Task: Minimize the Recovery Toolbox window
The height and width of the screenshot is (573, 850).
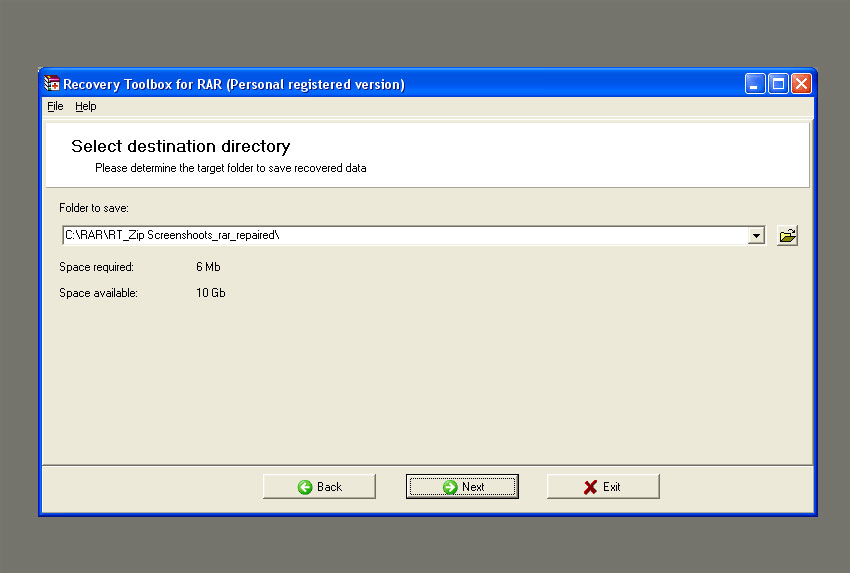Action: [x=755, y=84]
